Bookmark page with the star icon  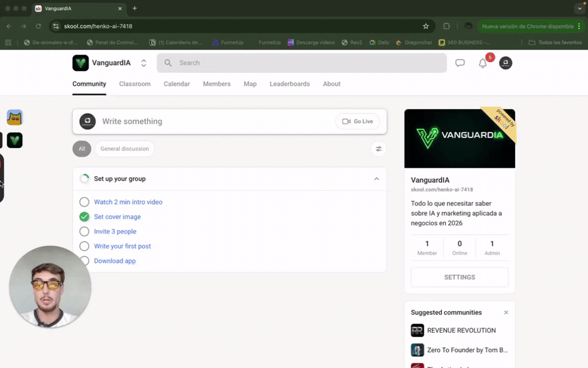[425, 26]
